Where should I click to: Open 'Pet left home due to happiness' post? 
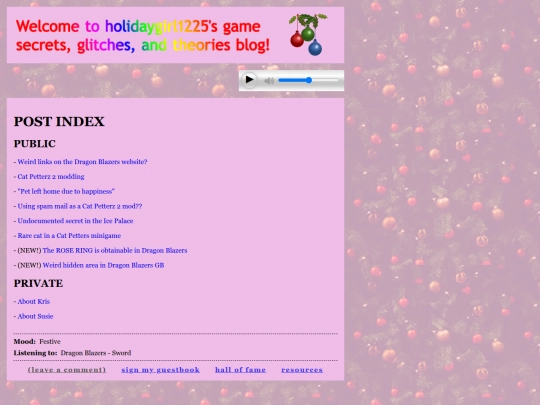pos(66,191)
